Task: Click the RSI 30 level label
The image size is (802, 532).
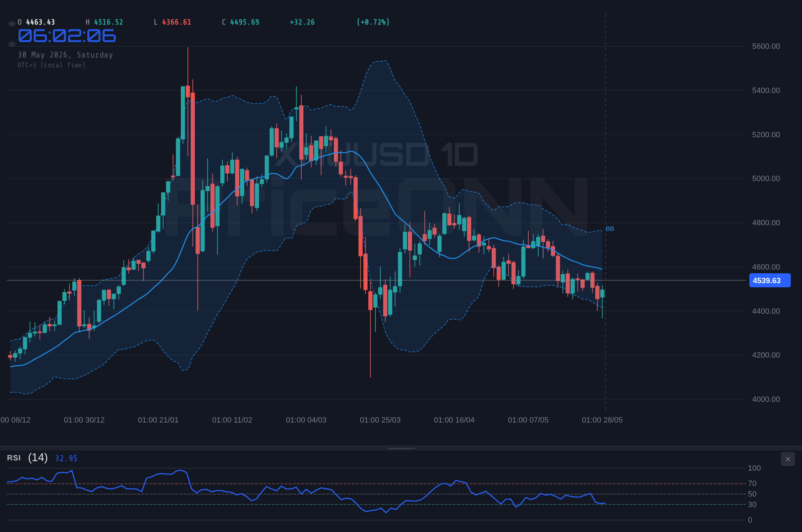Action: (752, 505)
